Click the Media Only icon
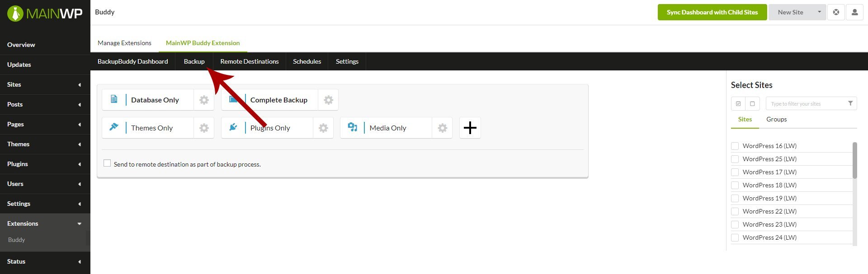Screen dimensions: 868x274 tap(353, 127)
